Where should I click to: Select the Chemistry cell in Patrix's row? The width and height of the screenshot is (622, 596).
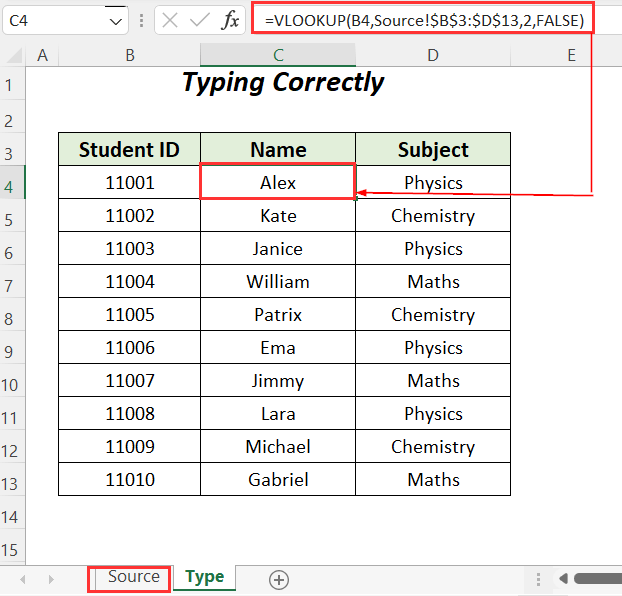[433, 314]
